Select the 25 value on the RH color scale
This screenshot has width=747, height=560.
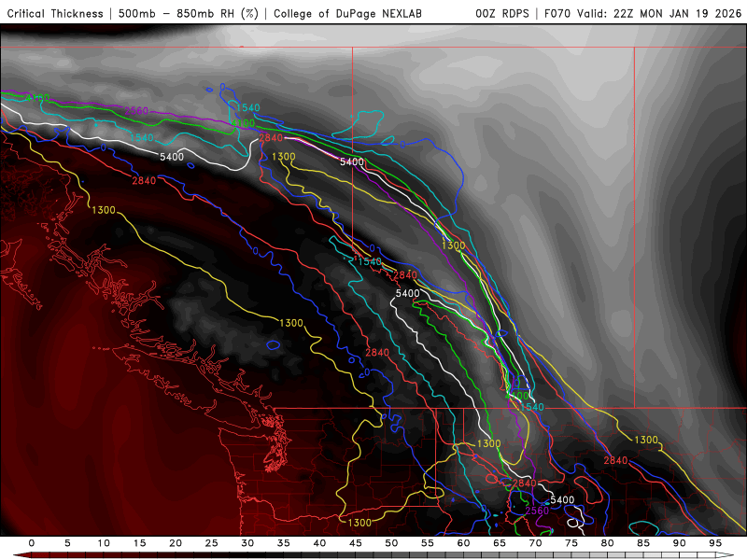coord(212,543)
